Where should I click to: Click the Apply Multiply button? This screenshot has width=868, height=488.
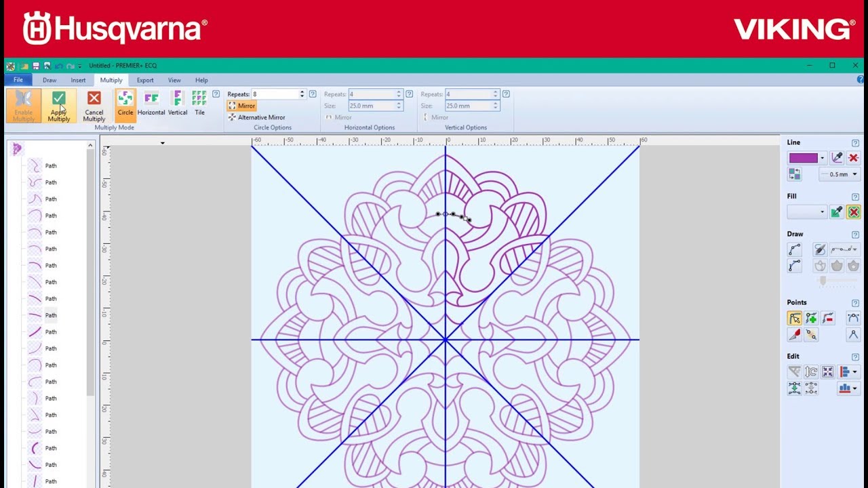tap(59, 106)
